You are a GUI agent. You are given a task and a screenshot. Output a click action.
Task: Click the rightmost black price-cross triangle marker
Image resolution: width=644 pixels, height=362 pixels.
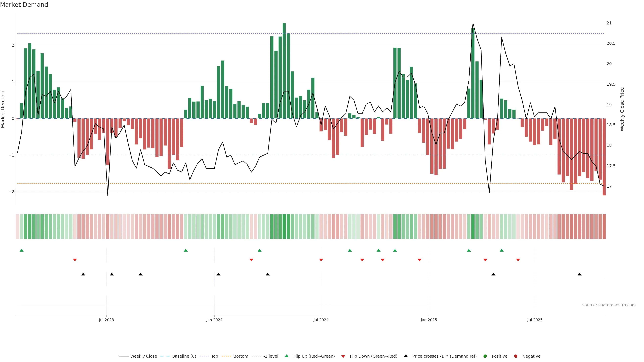click(579, 274)
